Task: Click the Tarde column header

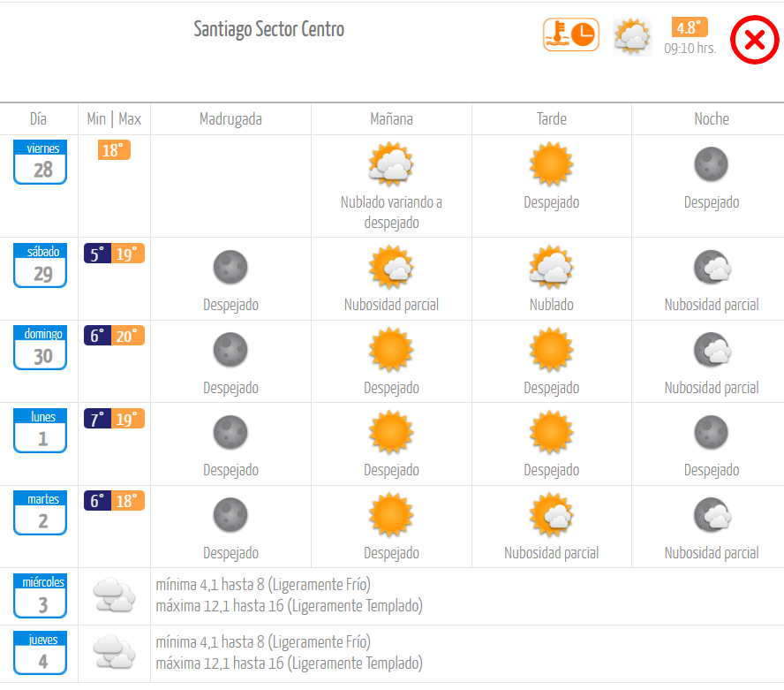Action: click(552, 119)
